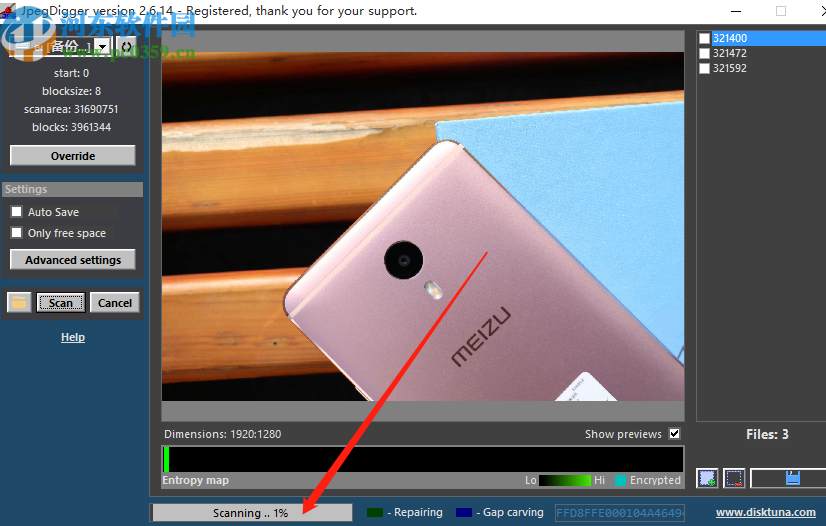Viewport: 826px width, 526px height.
Task: Click the Files: 3 count label
Action: [767, 434]
